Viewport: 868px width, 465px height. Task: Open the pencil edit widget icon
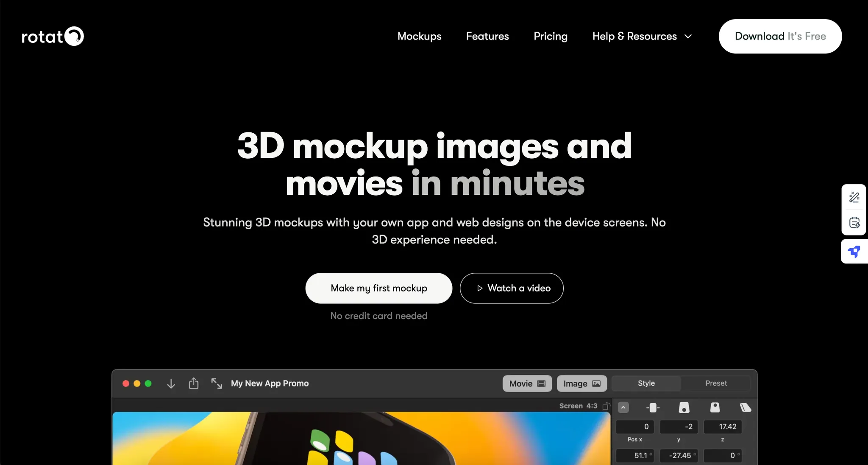[x=854, y=197]
